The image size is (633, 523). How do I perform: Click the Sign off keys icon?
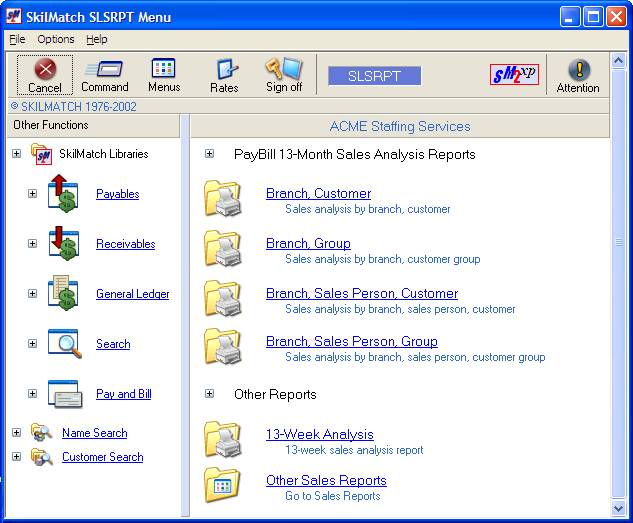click(x=284, y=68)
